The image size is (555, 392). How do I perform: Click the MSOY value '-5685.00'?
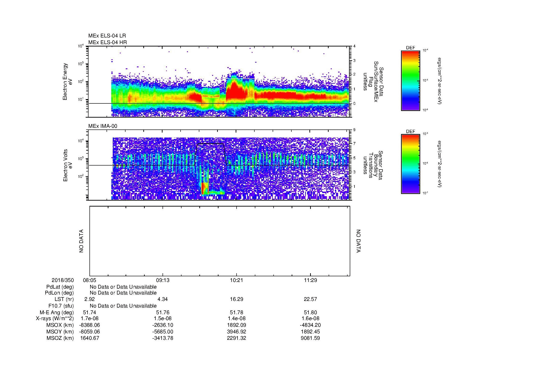coord(163,332)
